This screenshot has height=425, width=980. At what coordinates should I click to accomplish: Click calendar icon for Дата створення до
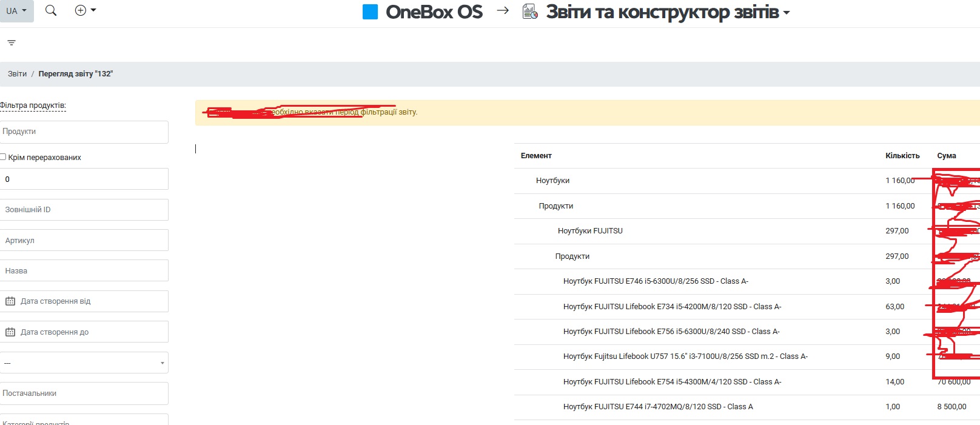click(x=10, y=332)
